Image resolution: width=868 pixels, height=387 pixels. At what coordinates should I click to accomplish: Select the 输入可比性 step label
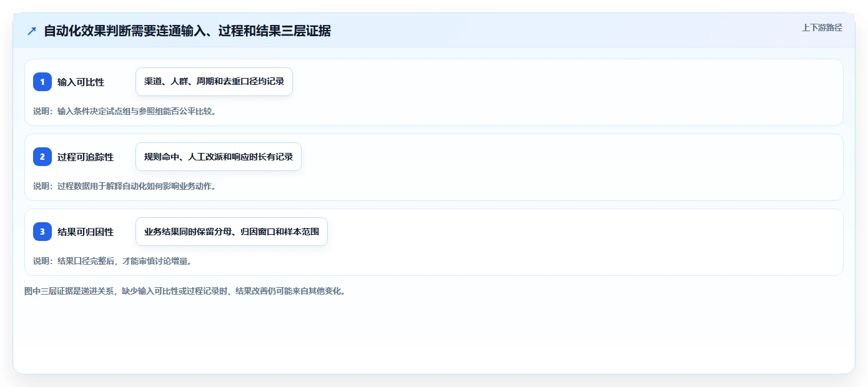[81, 82]
